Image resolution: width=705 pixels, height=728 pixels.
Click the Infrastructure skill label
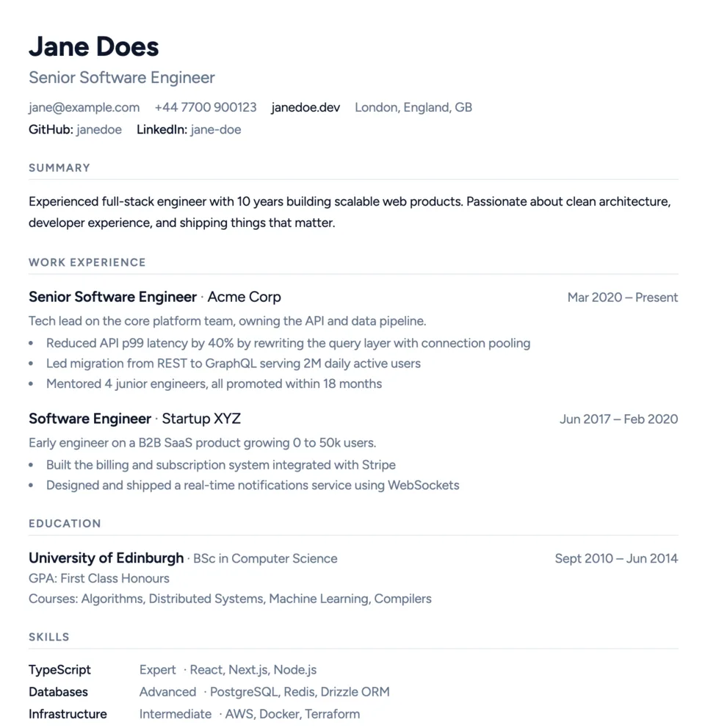(x=68, y=714)
